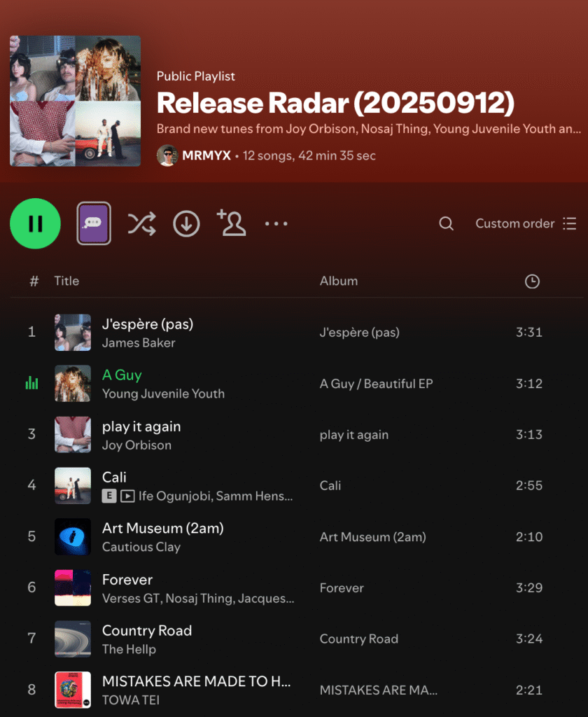Open MRMYX profile link
The height and width of the screenshot is (717, 588).
pos(206,155)
